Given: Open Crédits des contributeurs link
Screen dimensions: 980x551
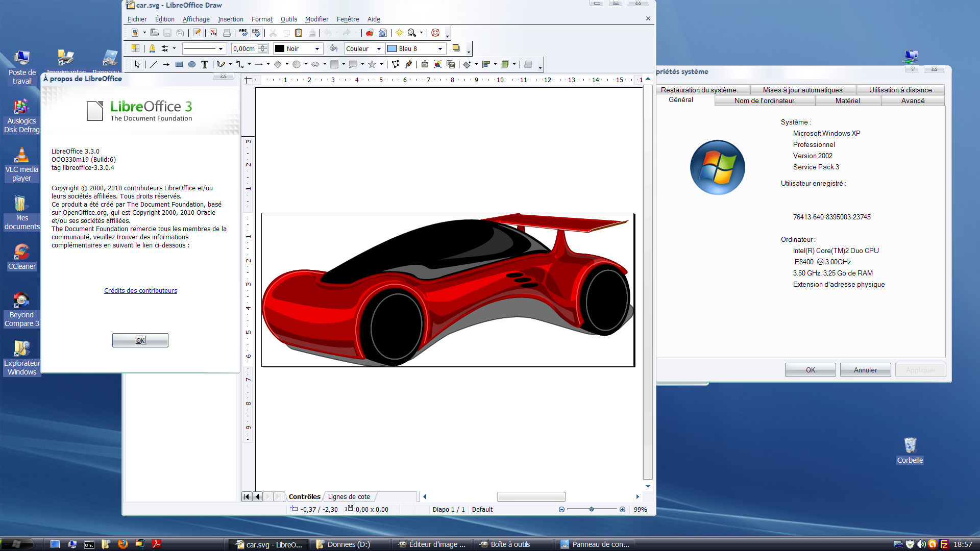Looking at the screenshot, I should pos(141,291).
